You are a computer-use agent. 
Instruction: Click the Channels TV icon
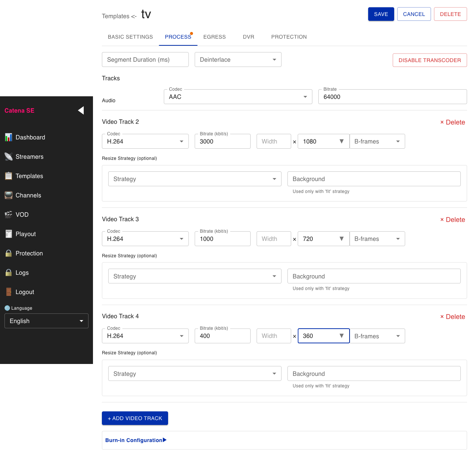click(x=8, y=195)
